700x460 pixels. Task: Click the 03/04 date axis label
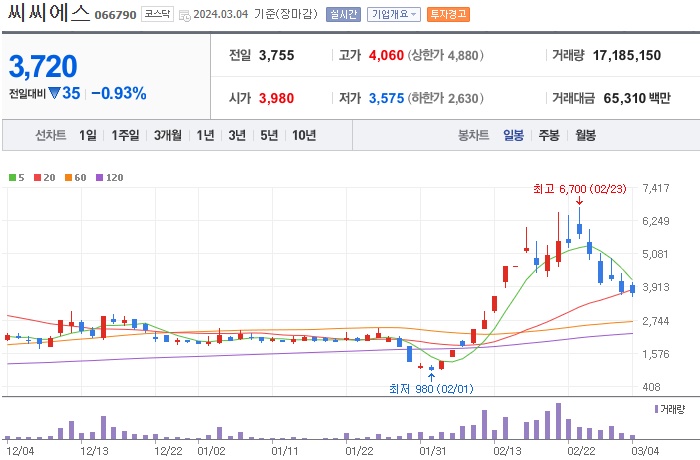coord(645,451)
